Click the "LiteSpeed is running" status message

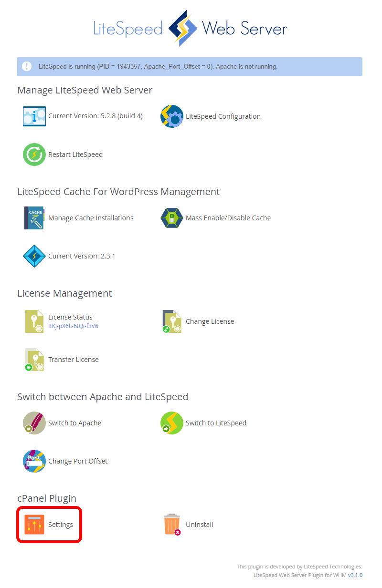point(158,67)
